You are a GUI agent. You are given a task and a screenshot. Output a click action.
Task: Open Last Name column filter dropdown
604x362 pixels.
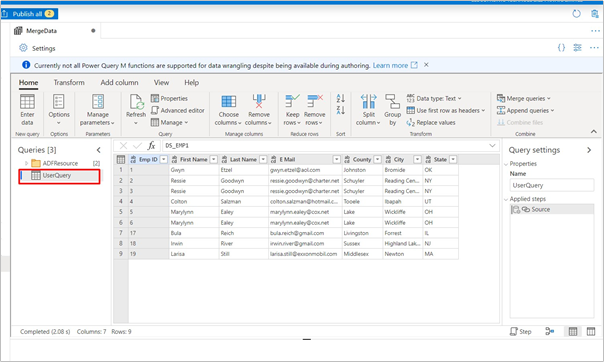click(263, 159)
